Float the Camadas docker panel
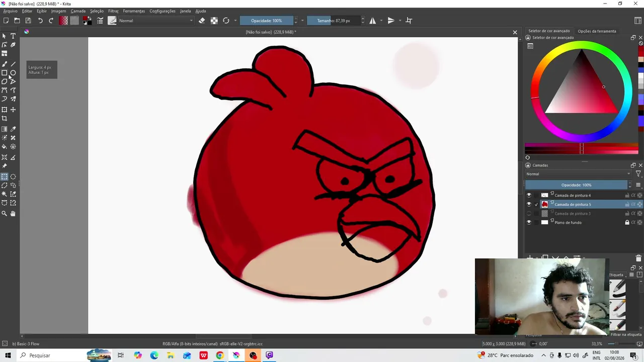The height and width of the screenshot is (362, 644). click(633, 165)
